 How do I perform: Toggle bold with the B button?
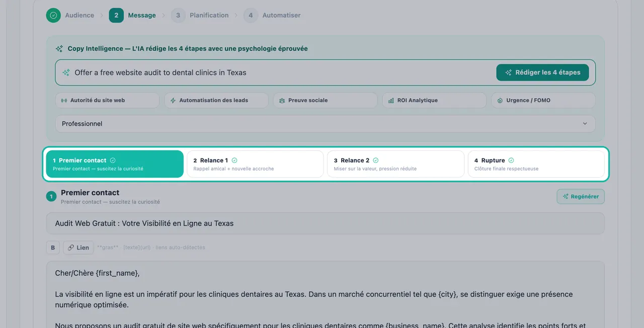pyautogui.click(x=53, y=248)
